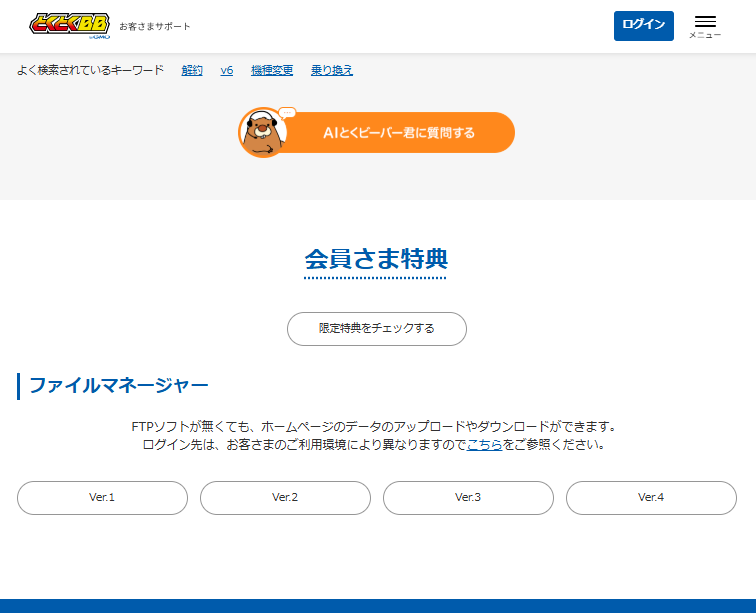Click the blue footer bar
Screen dimensions: 756x613
(x=378, y=605)
